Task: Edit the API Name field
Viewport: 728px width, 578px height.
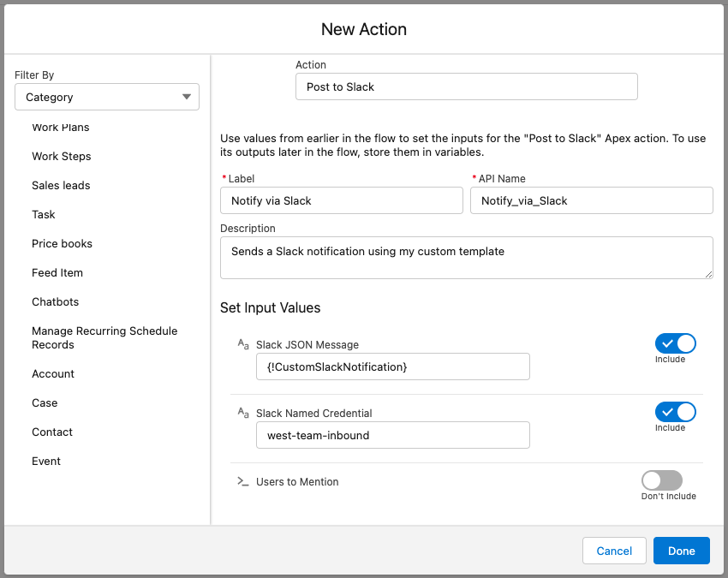Action: (592, 200)
